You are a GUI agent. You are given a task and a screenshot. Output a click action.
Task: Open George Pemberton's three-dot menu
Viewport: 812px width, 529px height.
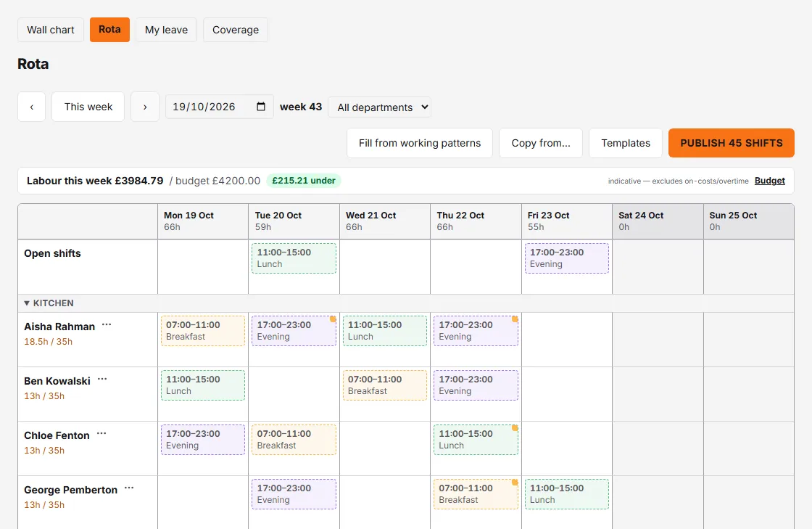(x=129, y=488)
